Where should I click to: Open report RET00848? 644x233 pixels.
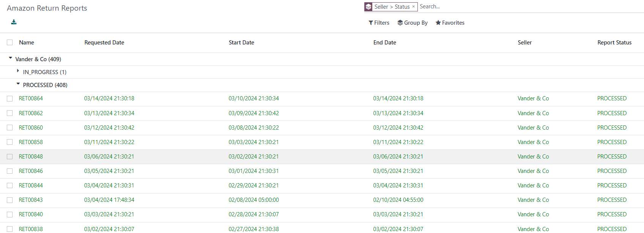[x=31, y=157]
